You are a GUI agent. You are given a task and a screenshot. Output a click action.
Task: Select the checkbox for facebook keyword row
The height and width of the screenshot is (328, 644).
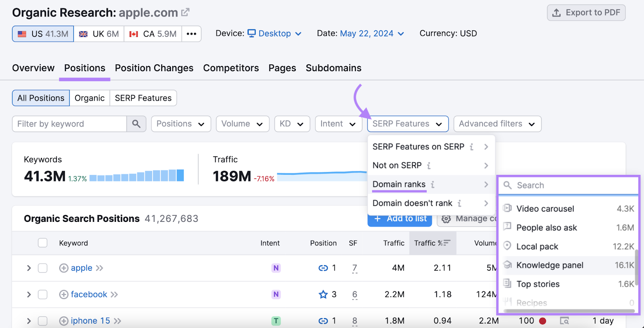pyautogui.click(x=43, y=295)
